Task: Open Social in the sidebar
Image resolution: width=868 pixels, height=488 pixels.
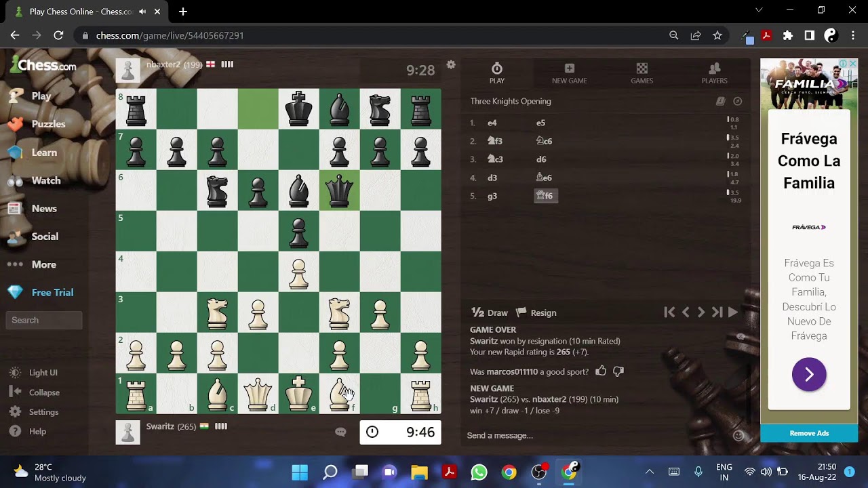Action: point(34,237)
